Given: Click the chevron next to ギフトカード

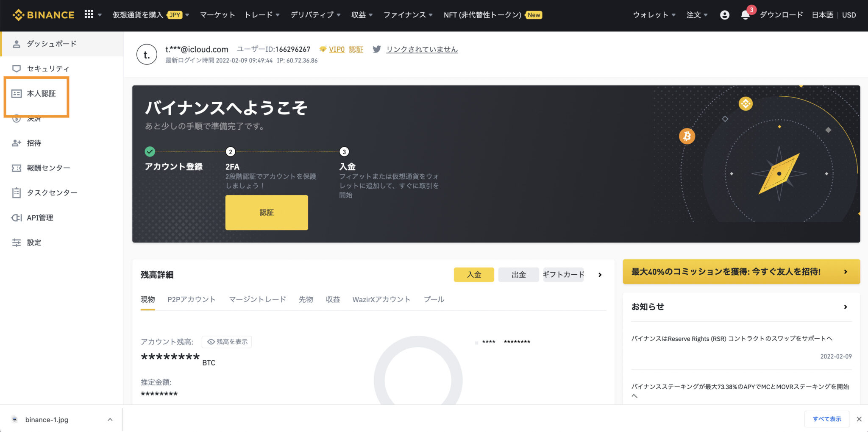Looking at the screenshot, I should coord(600,275).
